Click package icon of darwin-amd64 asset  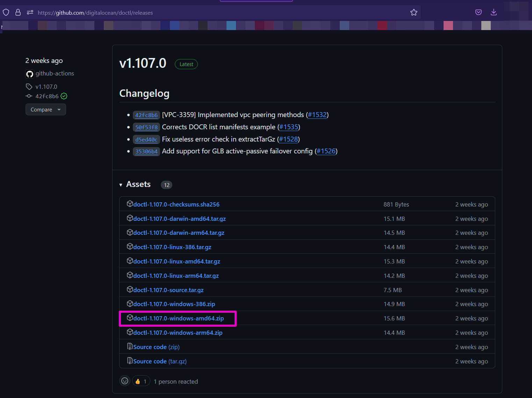click(130, 218)
